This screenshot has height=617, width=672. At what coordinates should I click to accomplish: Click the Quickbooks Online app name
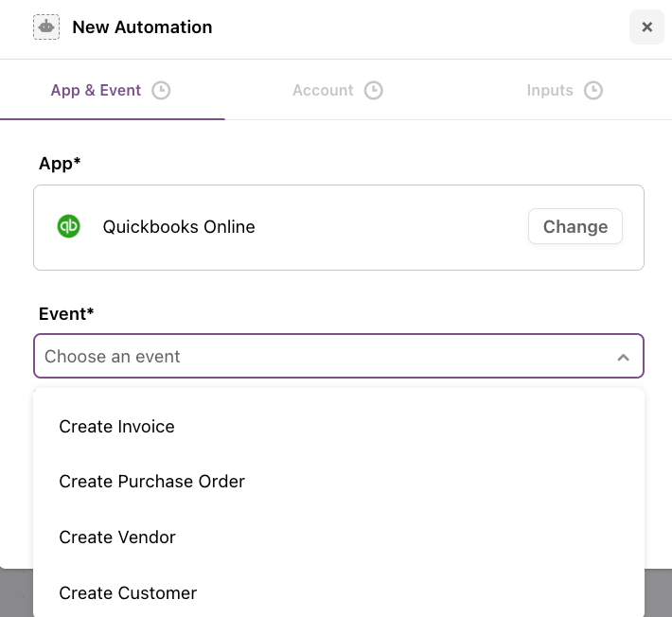click(179, 227)
